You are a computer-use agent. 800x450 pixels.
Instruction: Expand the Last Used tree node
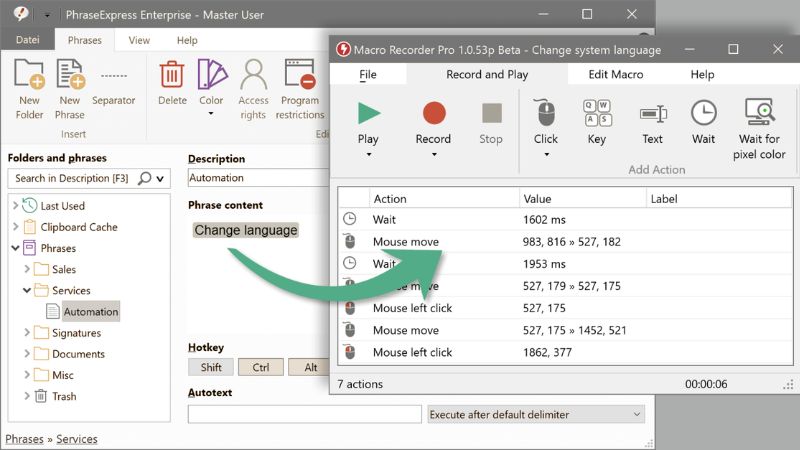[15, 206]
